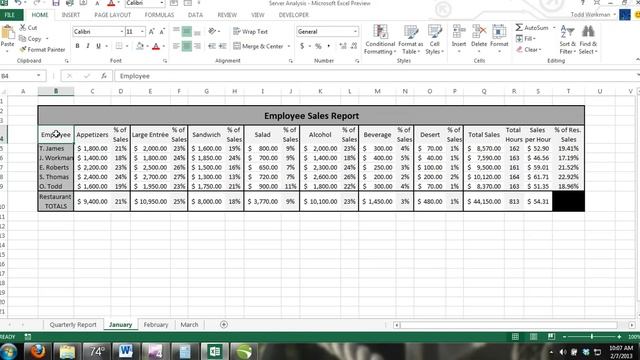Apply fill color bucket
This screenshot has width=640, height=360.
[x=140, y=46]
